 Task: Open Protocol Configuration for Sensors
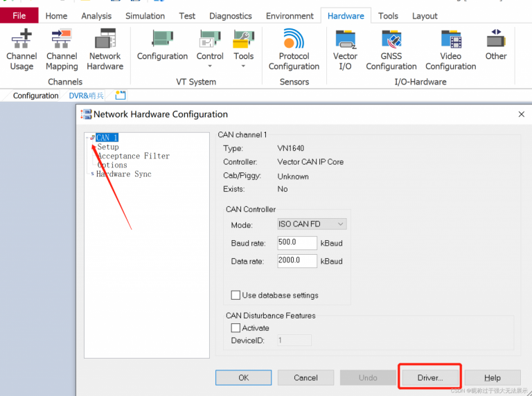294,50
